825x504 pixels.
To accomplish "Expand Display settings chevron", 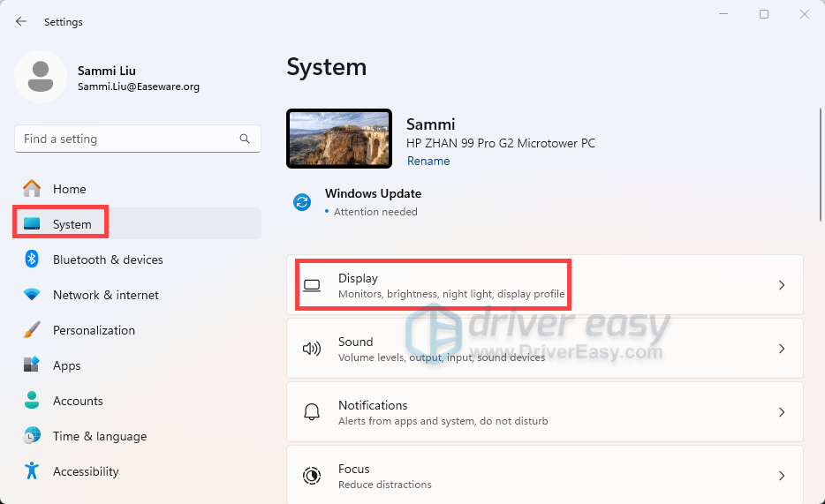I will click(x=781, y=285).
